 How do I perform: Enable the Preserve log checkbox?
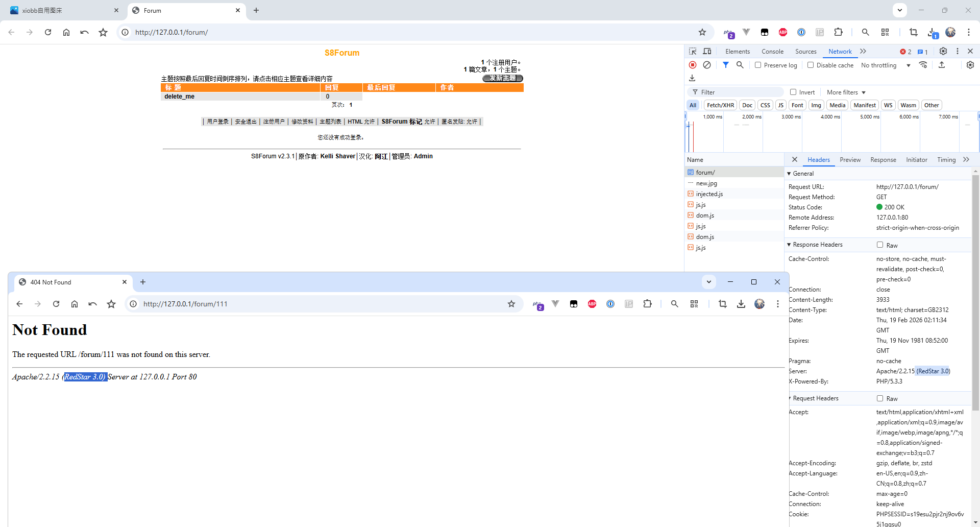(x=758, y=65)
